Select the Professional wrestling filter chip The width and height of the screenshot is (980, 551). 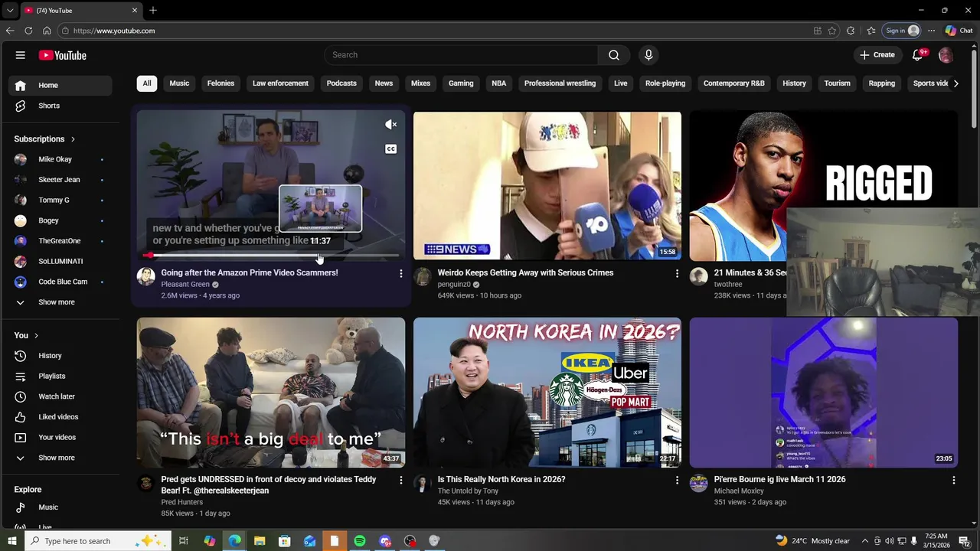[560, 83]
